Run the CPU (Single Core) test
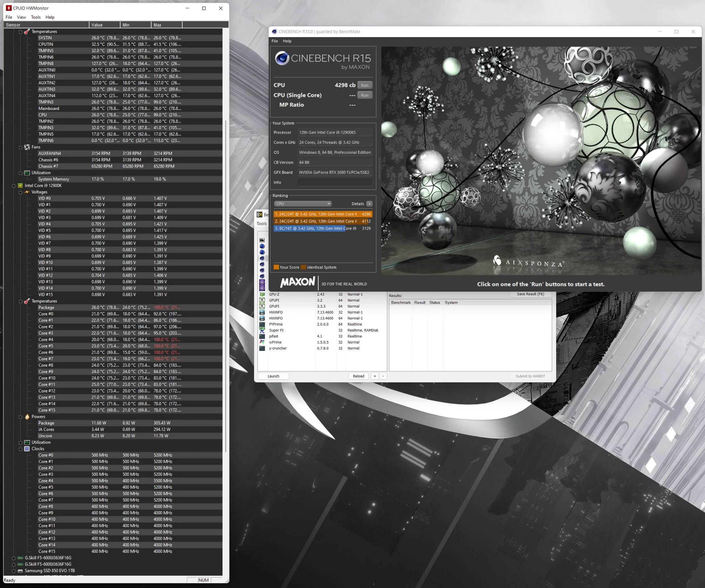 (364, 95)
